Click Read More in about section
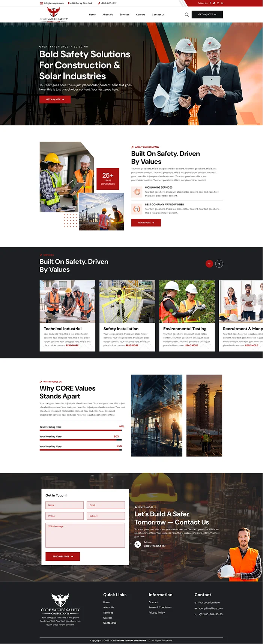The width and height of the screenshot is (263, 644). [146, 223]
